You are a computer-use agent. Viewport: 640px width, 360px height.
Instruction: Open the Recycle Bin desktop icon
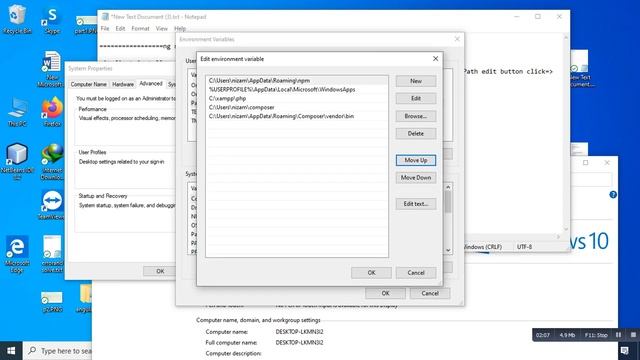(17, 19)
